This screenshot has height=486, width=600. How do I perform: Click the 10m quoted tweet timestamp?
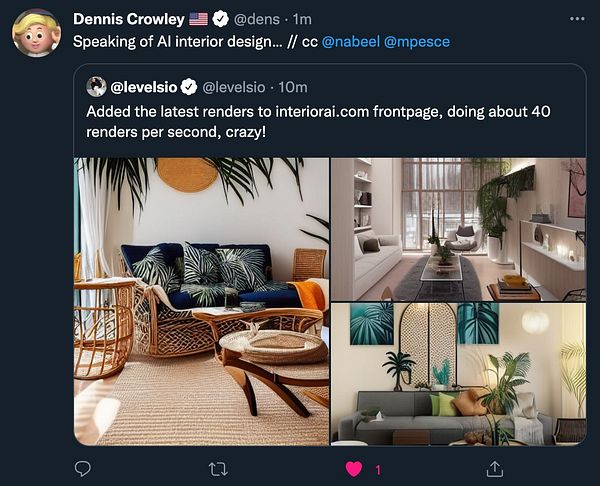click(x=293, y=87)
